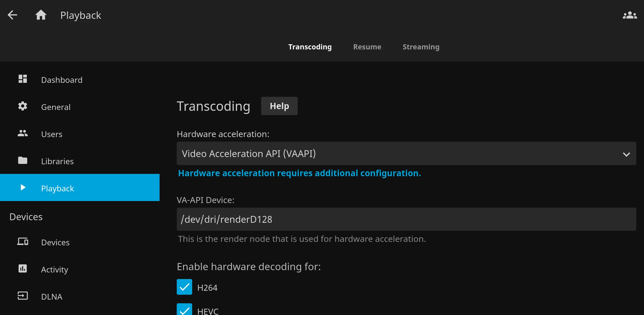Click the Help button next to Transcoding
The image size is (644, 315).
tap(279, 106)
